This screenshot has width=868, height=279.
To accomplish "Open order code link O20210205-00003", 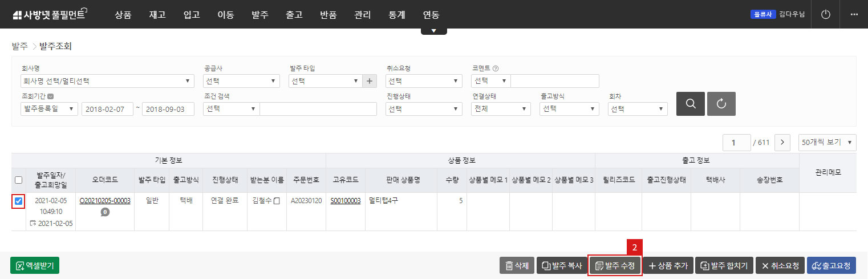I will coord(105,201).
